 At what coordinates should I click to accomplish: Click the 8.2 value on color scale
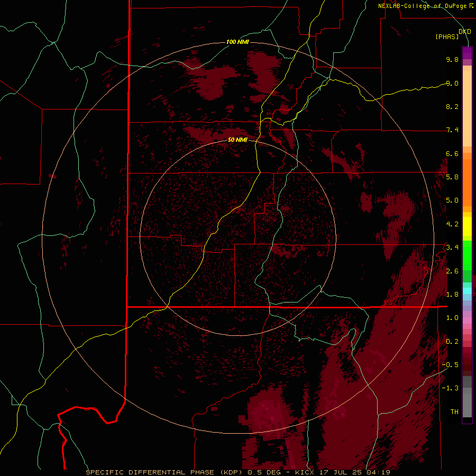click(452, 106)
